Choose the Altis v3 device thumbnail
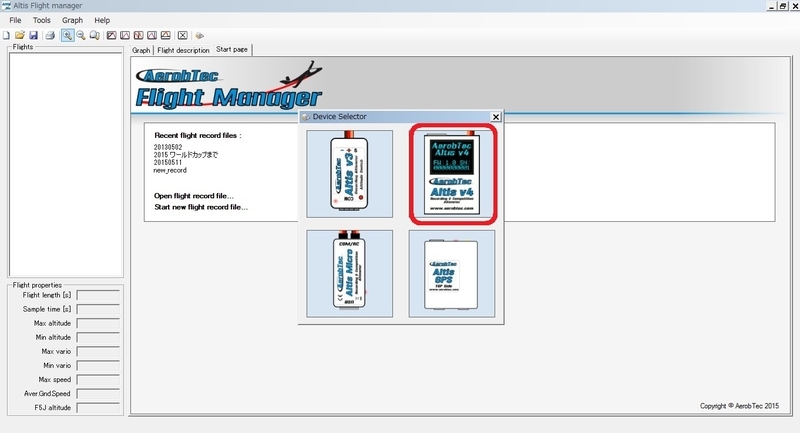Screen dimensions: 800x433 (x=349, y=173)
